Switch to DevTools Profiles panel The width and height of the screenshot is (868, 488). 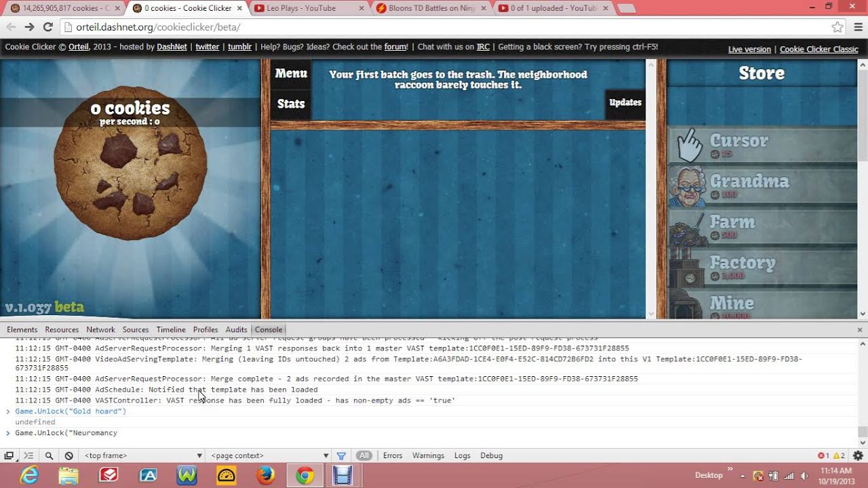[x=205, y=330]
